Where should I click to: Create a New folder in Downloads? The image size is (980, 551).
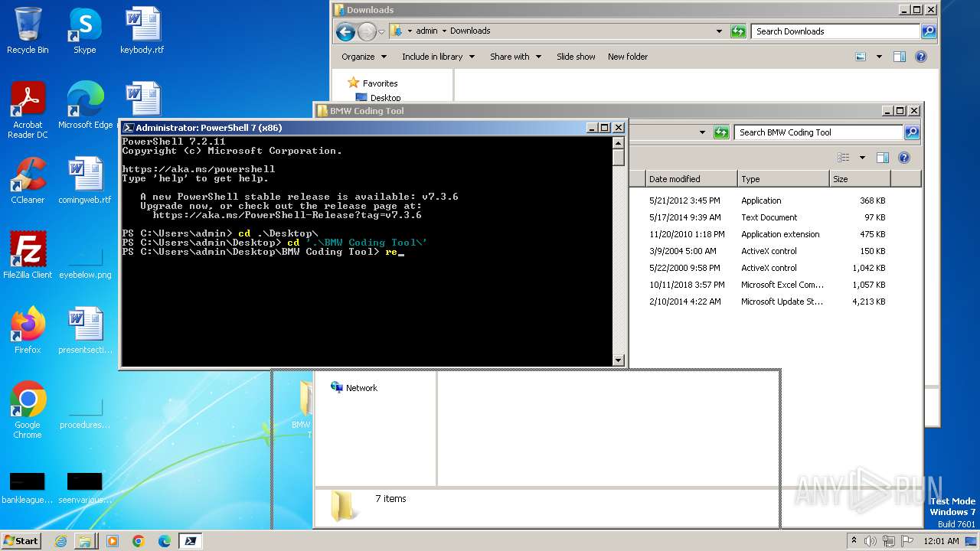[628, 57]
